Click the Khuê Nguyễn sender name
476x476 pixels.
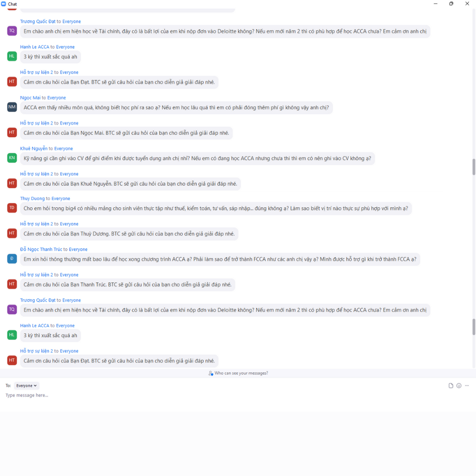pos(33,148)
